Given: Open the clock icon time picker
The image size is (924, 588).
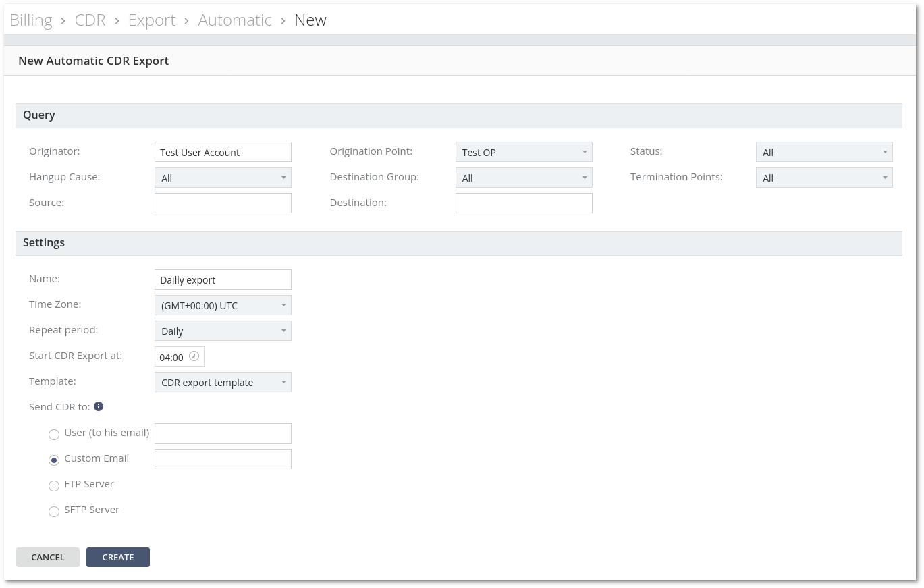Looking at the screenshot, I should pos(194,356).
